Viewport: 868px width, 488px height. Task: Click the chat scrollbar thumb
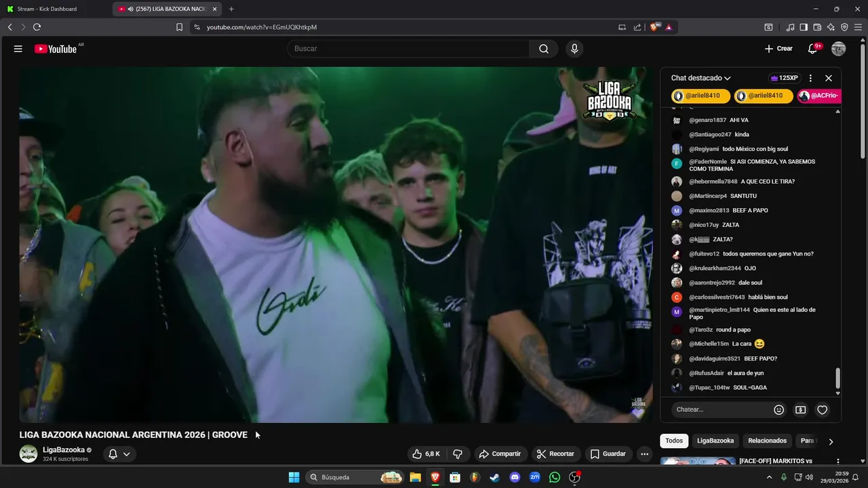point(837,378)
